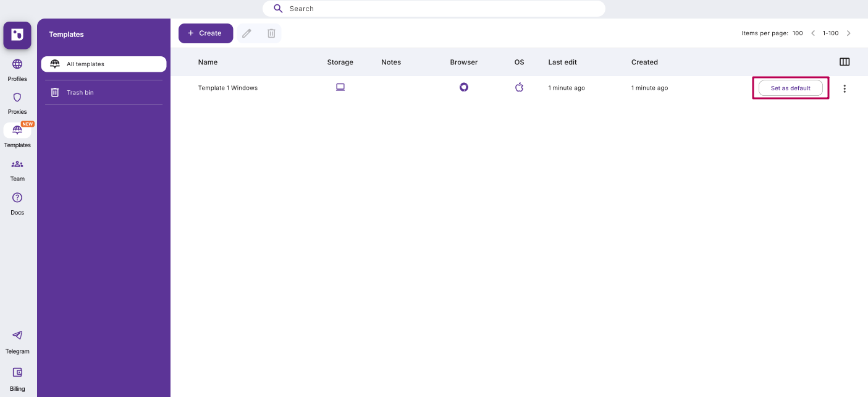This screenshot has height=397, width=868.
Task: Click the edit pencil icon in toolbar
Action: (x=247, y=33)
